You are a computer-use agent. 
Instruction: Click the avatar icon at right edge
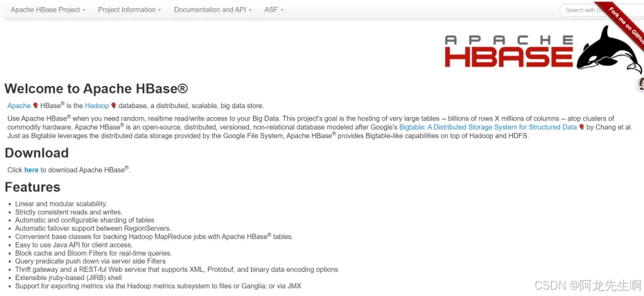point(641,84)
